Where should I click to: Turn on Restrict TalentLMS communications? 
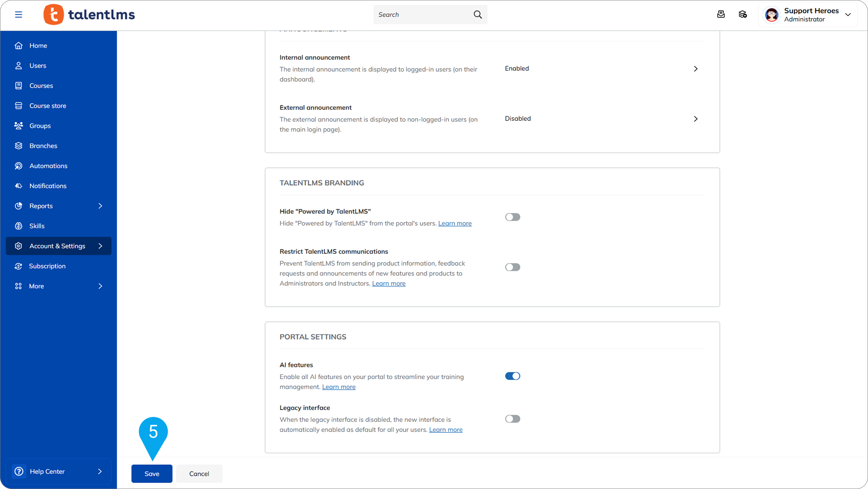[x=512, y=267]
